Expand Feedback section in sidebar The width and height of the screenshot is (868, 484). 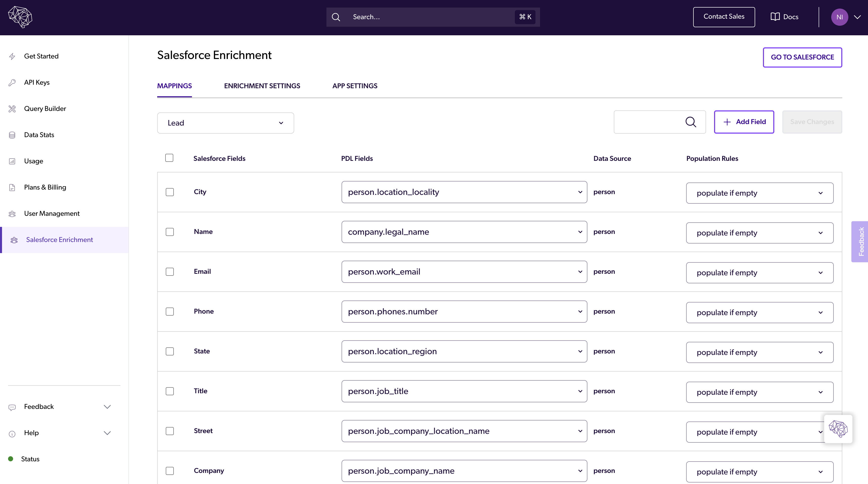point(107,406)
